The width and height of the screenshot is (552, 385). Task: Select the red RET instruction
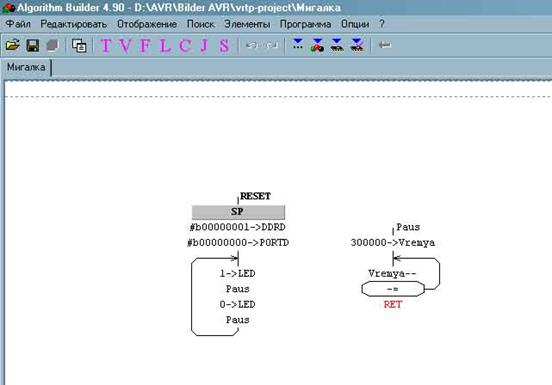pyautogui.click(x=393, y=304)
